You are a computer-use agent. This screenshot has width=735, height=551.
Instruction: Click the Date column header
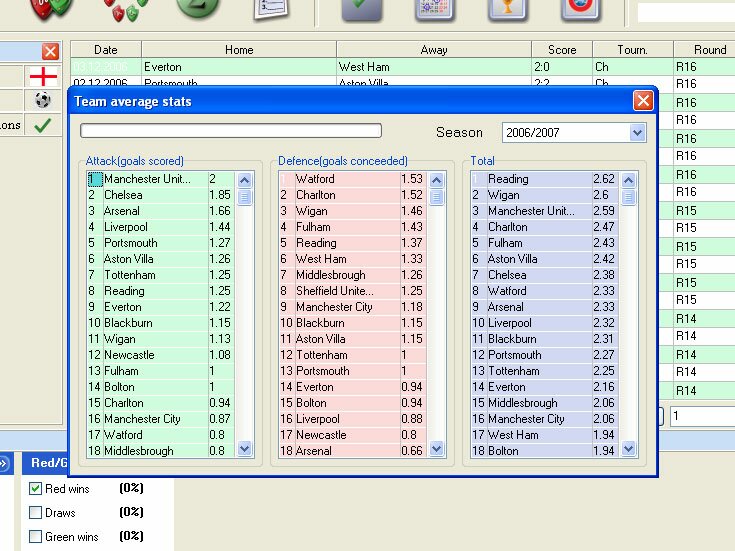point(106,50)
